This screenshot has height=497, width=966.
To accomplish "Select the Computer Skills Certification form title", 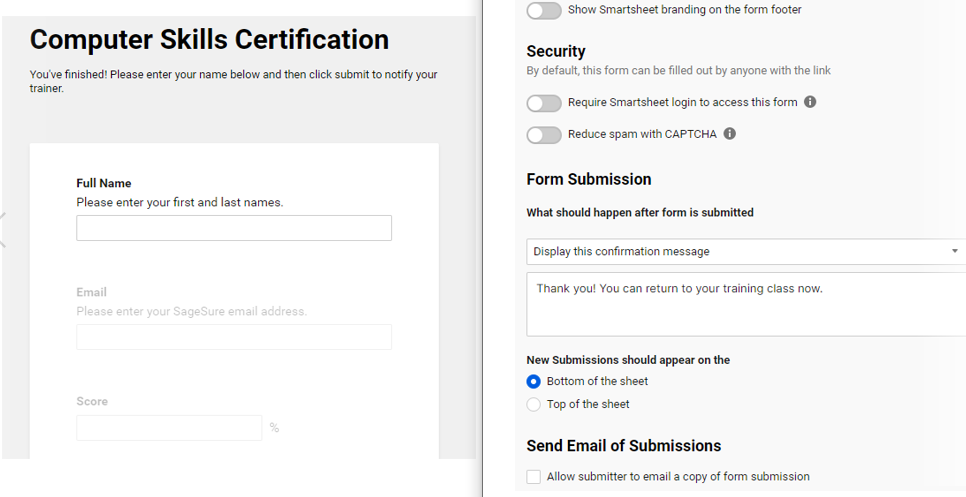I will [x=209, y=40].
